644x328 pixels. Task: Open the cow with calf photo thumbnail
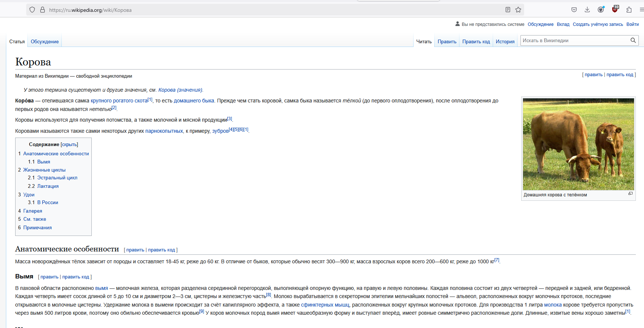[x=579, y=144]
